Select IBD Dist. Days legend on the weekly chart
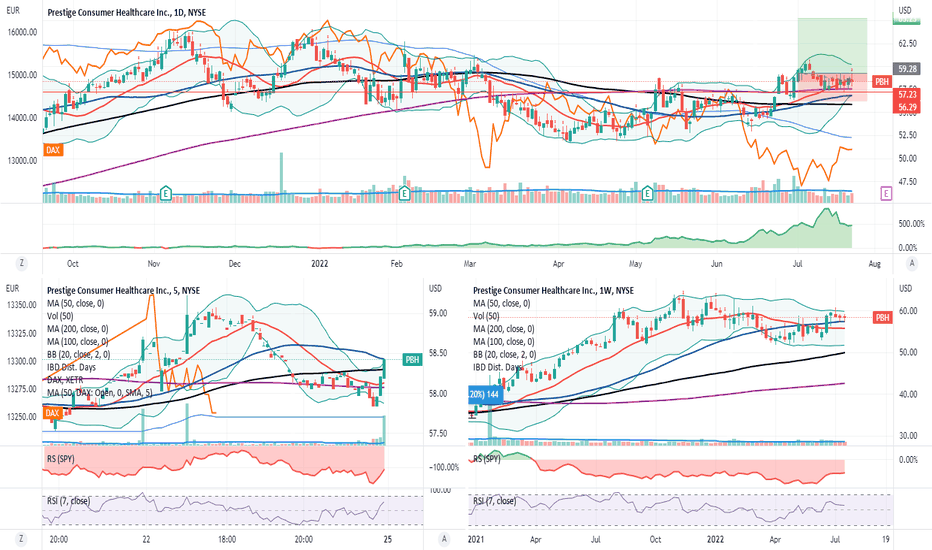Screen dimensions: 932x550 (x=498, y=367)
